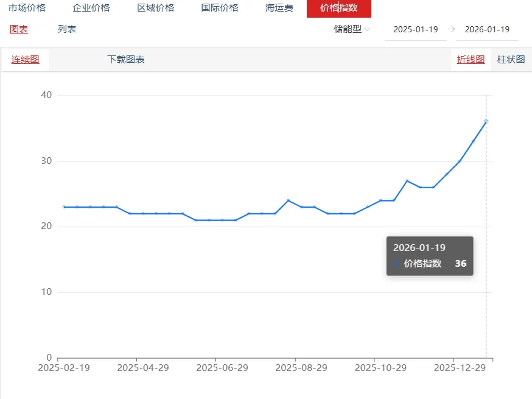This screenshot has height=399, width=532.
Task: Click x-axis label 2025-06-29
Action: coord(222,368)
